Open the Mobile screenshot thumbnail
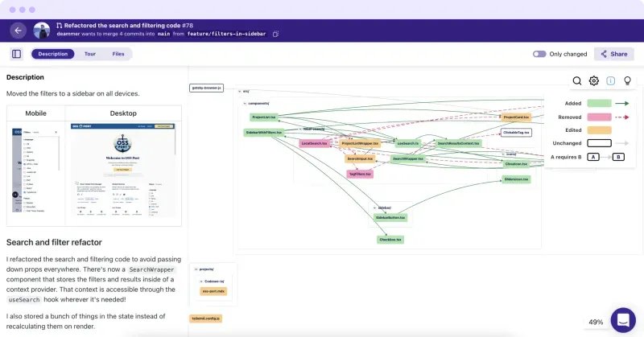Viewport: 644px width, 337px height. 35,170
